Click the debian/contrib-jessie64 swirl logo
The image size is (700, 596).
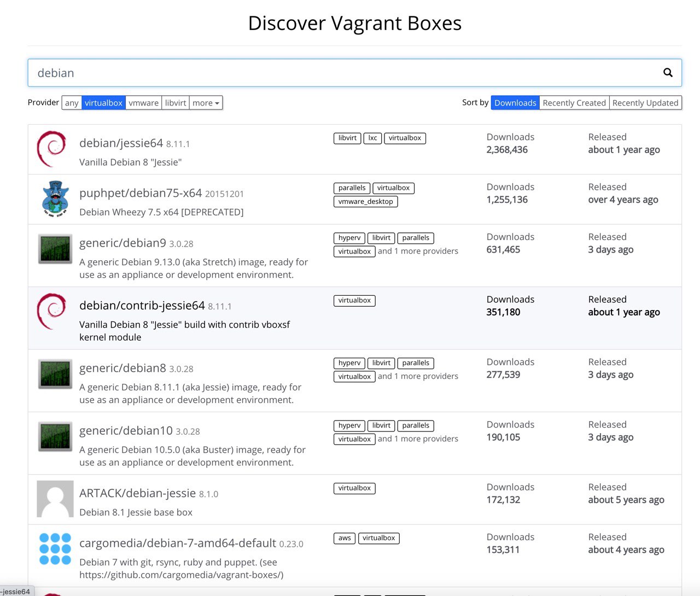(x=51, y=311)
